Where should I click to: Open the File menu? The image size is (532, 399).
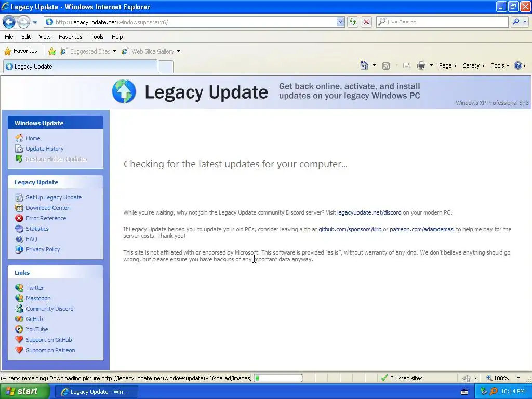9,37
